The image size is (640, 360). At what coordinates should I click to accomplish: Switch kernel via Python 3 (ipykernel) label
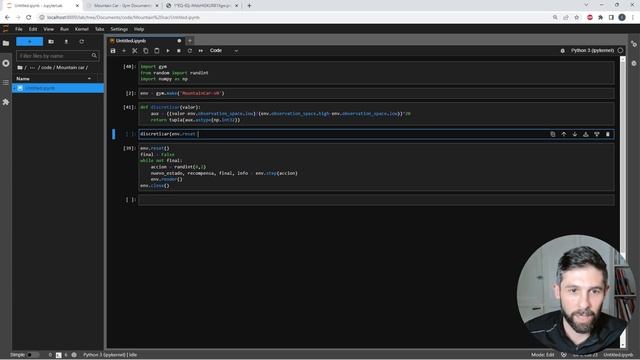pos(592,51)
